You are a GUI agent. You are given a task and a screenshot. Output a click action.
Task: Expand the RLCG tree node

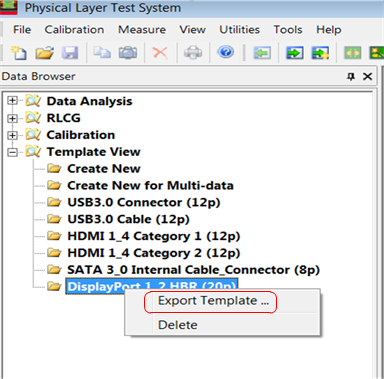click(12, 118)
